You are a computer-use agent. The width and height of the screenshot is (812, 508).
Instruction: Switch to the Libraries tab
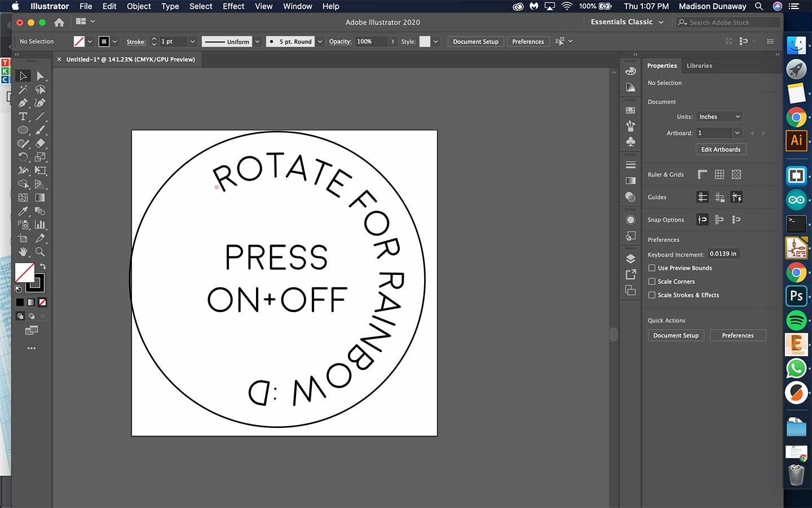(699, 65)
